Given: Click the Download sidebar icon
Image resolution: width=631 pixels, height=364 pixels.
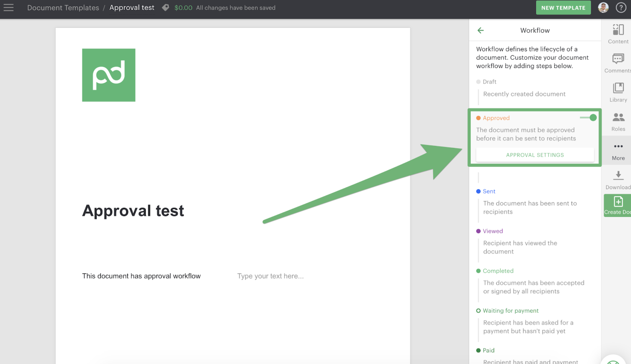Looking at the screenshot, I should pyautogui.click(x=618, y=180).
